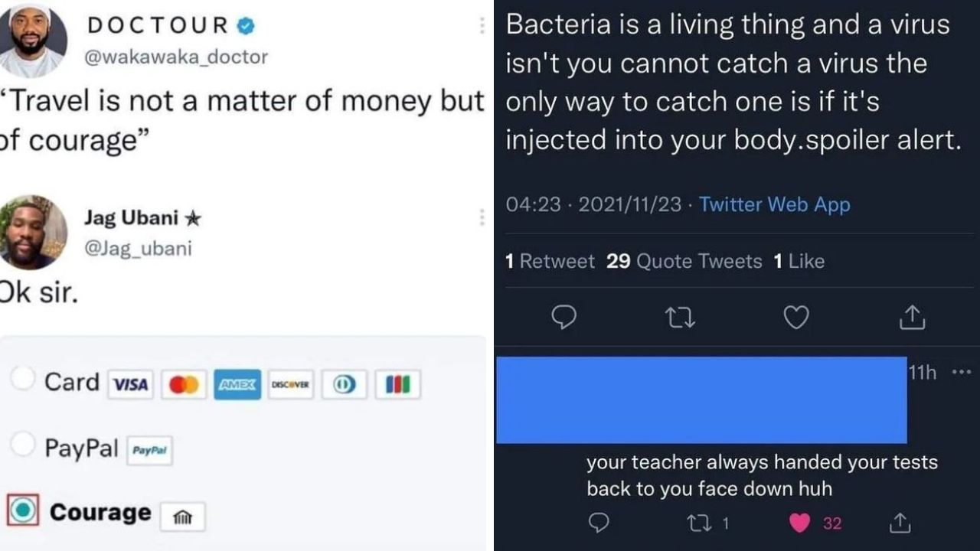This screenshot has height=551, width=980.
Task: Select the PayPal payment option
Action: 23,445
